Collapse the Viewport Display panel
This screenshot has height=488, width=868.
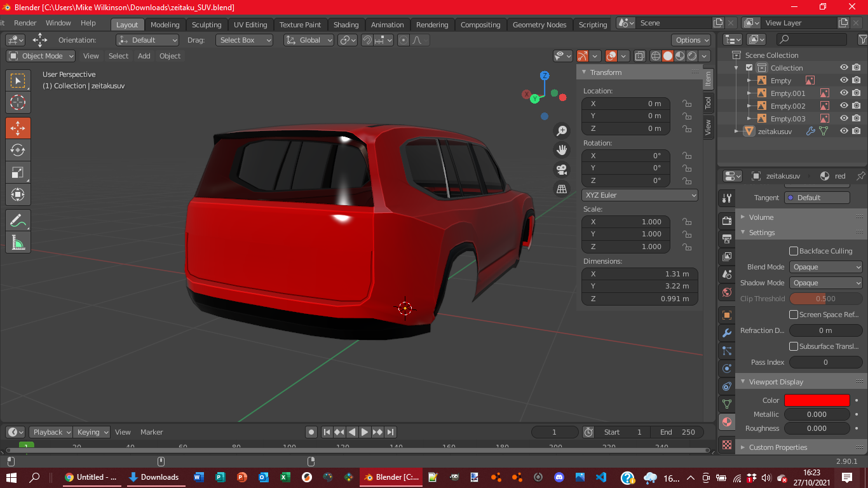(776, 382)
